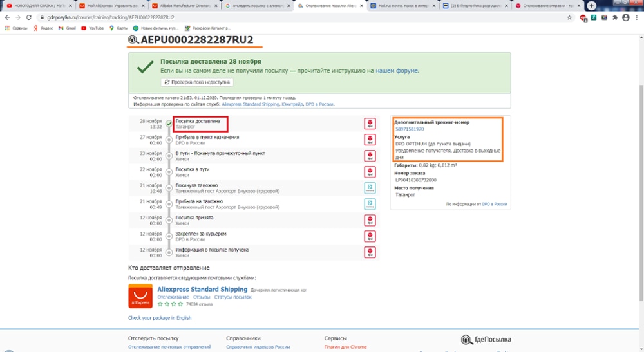Click the Проверка пока недоступна button
This screenshot has height=352, width=644.
(x=197, y=82)
